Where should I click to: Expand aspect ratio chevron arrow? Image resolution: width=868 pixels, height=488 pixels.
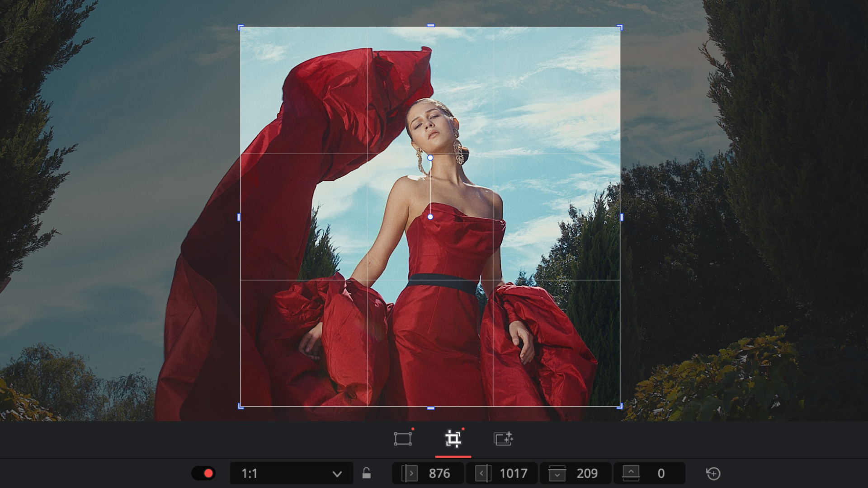click(337, 474)
